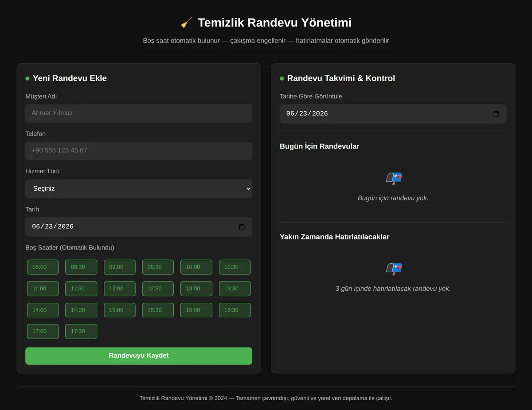Pick the 16:30 time slot
The image size is (532, 410).
click(235, 310)
